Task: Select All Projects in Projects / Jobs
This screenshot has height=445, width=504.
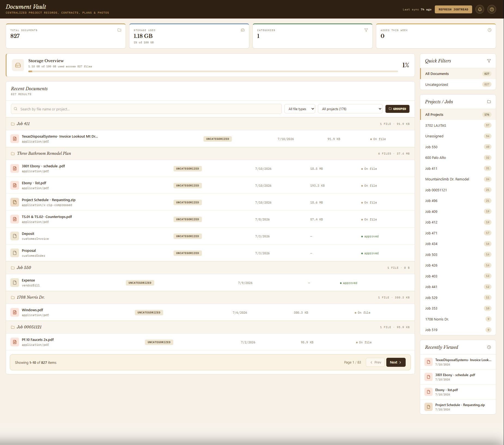Action: click(x=458, y=114)
